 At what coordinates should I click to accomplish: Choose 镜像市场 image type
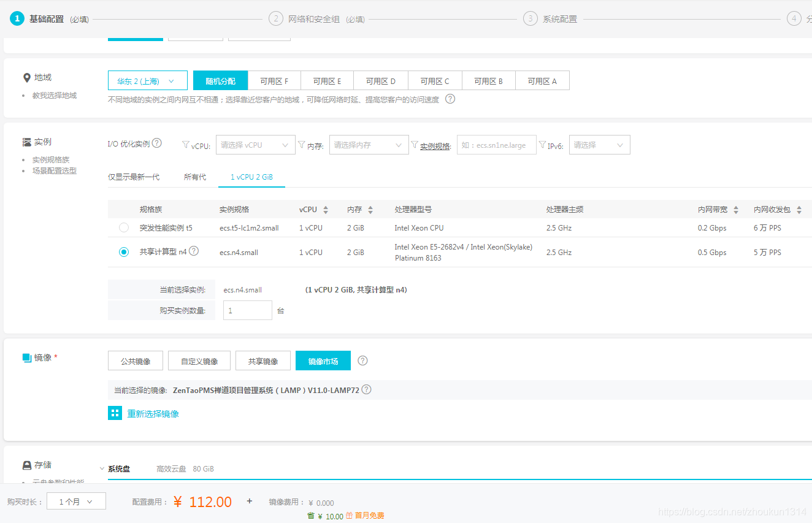click(323, 361)
